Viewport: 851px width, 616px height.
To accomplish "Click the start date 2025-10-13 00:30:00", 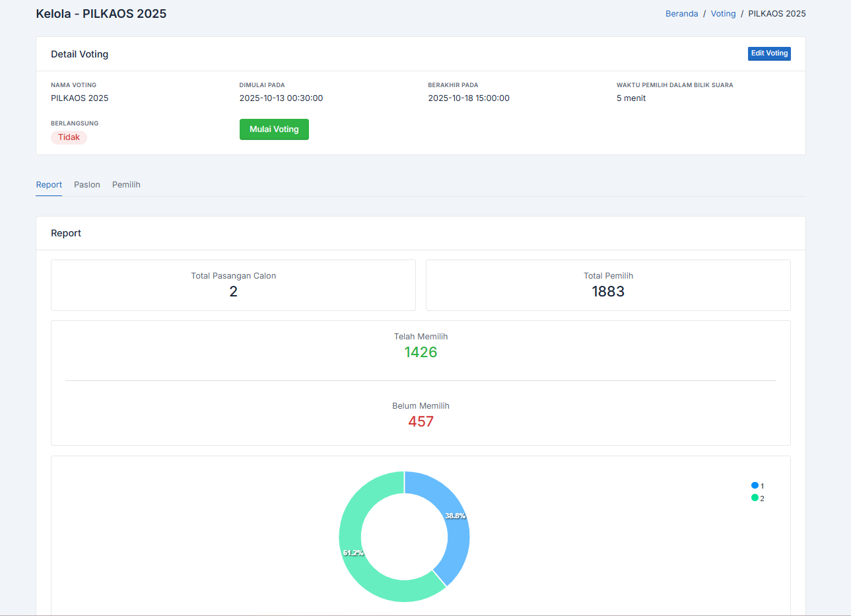I will tap(281, 98).
